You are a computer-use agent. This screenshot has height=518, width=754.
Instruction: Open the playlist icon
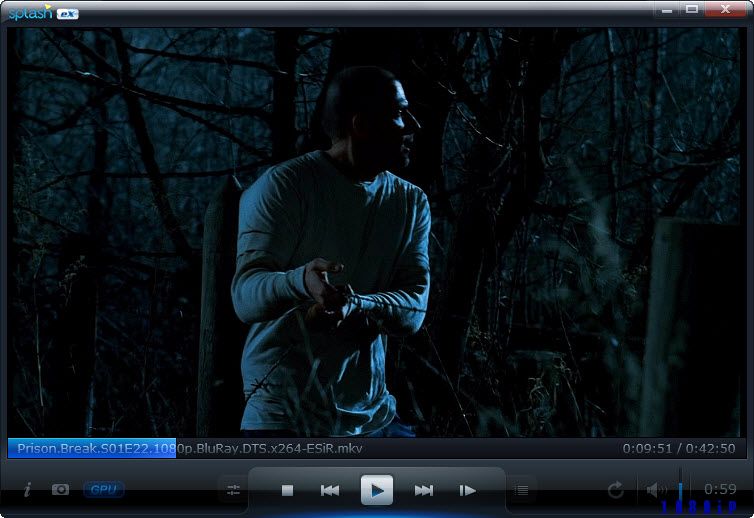point(521,490)
